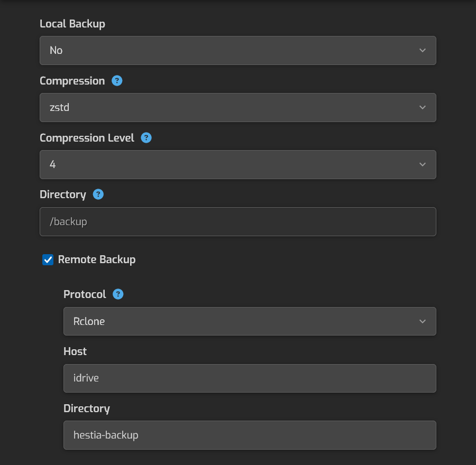This screenshot has height=465, width=476.
Task: Open the Protocol dropdown showing Rclone
Action: pyautogui.click(x=249, y=321)
